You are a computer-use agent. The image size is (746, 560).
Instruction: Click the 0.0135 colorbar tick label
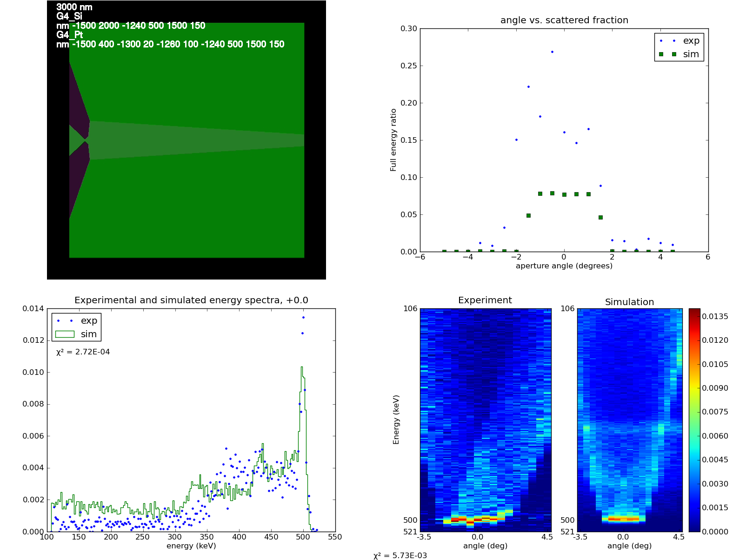[x=715, y=316]
